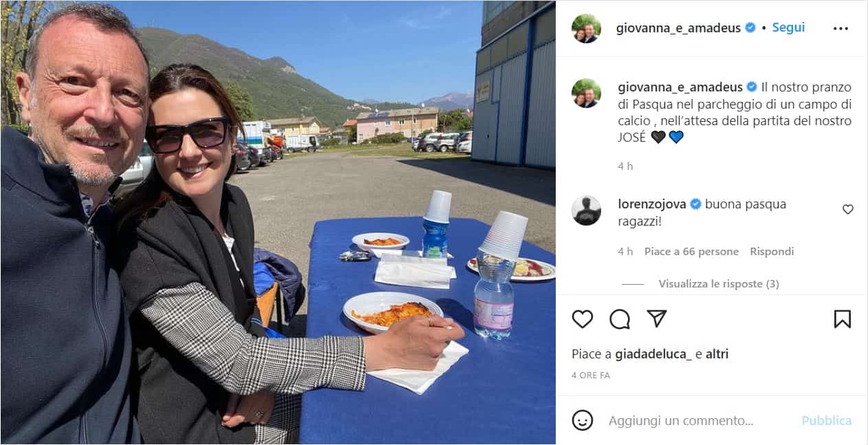This screenshot has width=868, height=445.
Task: View likes Piace a 66 persone
Action: pyautogui.click(x=691, y=252)
